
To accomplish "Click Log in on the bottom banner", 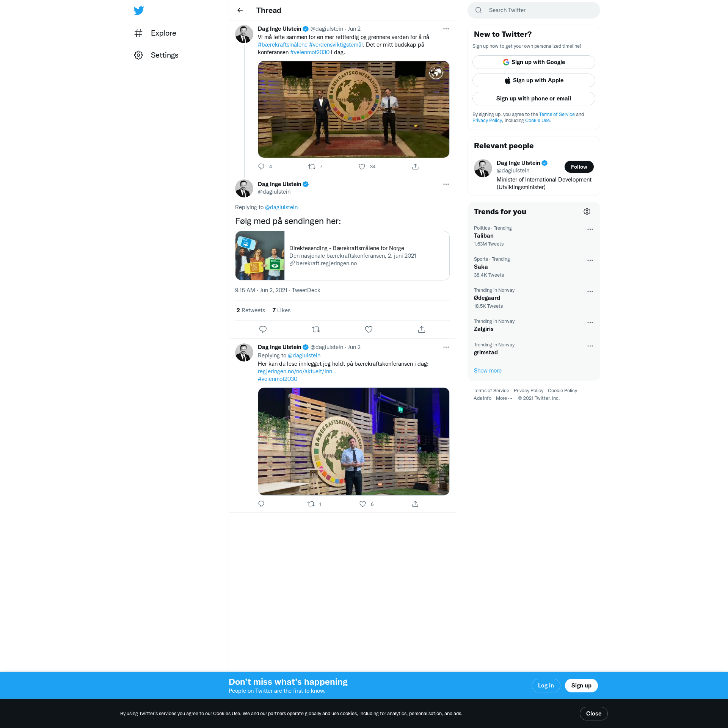I will [546, 686].
